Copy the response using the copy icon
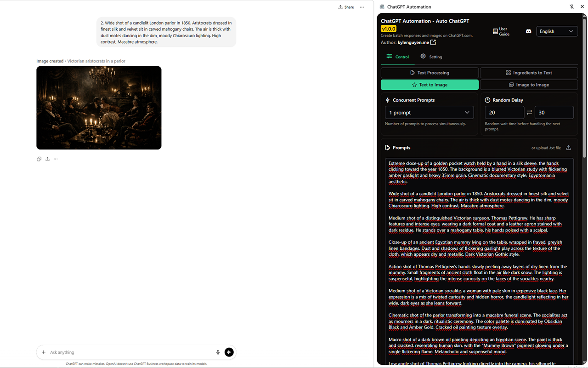588x368 pixels. (x=39, y=159)
